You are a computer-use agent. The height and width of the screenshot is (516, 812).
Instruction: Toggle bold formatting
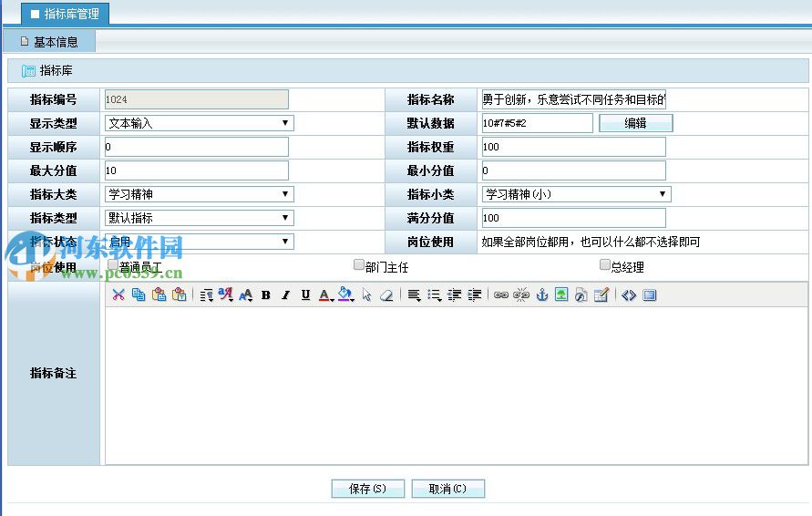[x=266, y=294]
